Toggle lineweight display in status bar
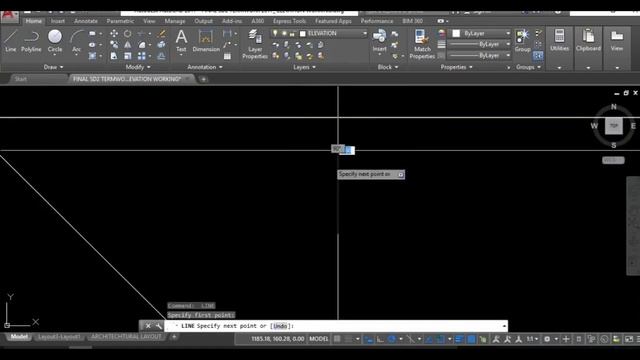 pos(459,339)
